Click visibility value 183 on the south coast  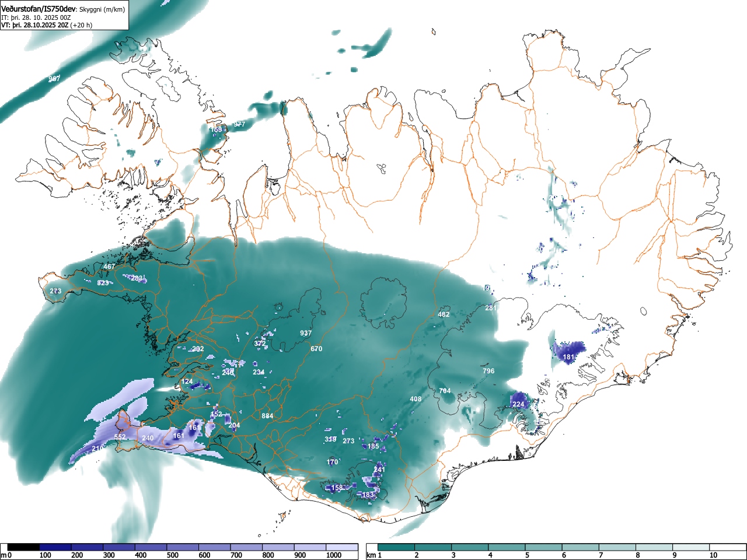click(x=368, y=495)
